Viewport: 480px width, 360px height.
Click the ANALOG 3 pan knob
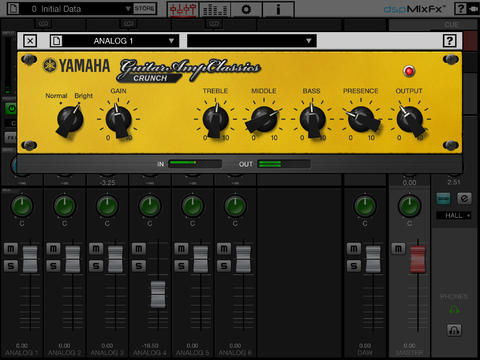click(x=107, y=206)
